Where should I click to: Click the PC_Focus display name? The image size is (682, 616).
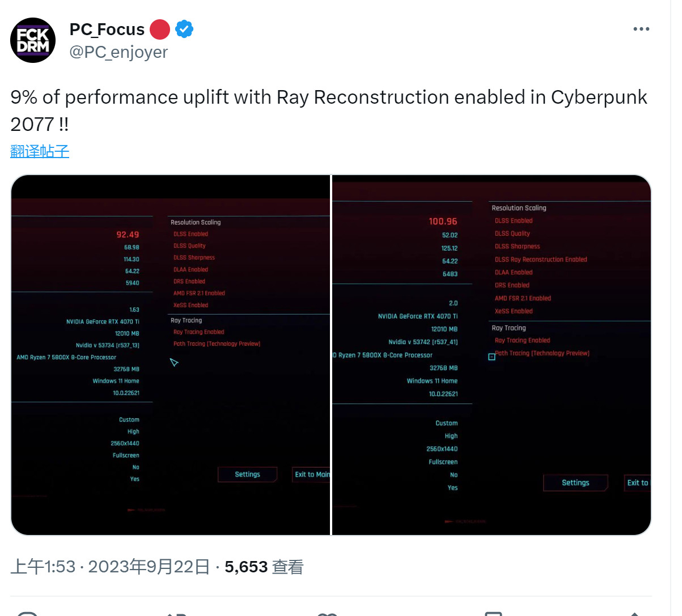(107, 29)
